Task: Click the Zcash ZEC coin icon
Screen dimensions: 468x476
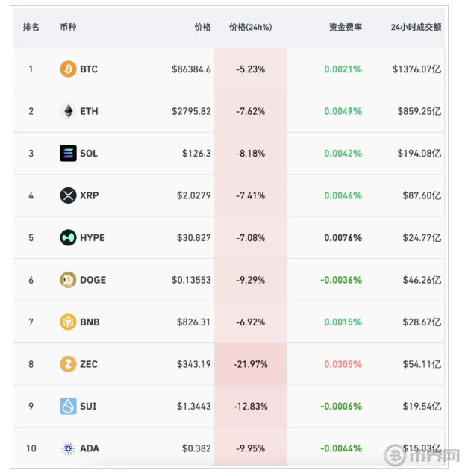Action: tap(68, 364)
